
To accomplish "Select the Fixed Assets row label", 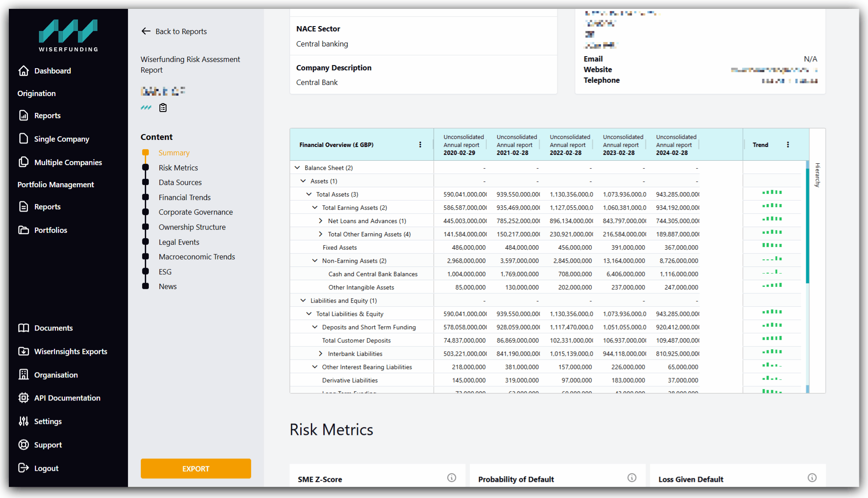I will (x=340, y=247).
